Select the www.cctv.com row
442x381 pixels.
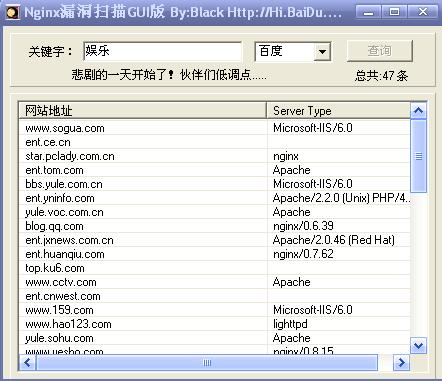215,282
